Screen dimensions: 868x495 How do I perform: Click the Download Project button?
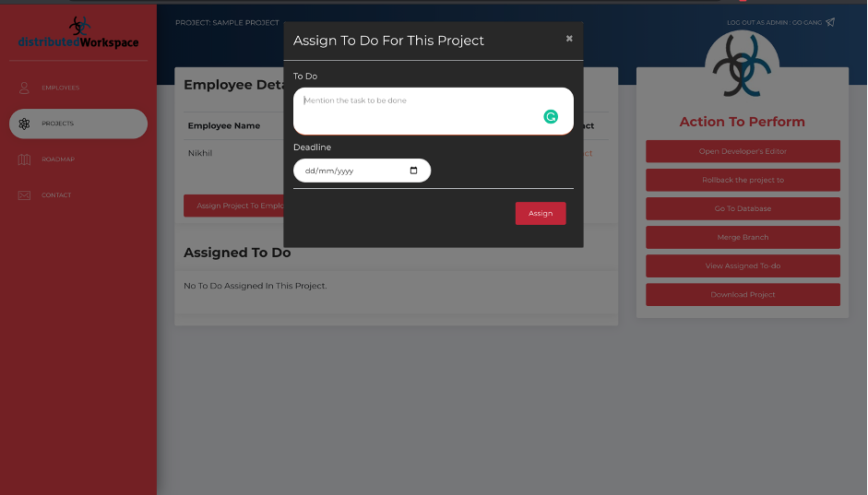pos(743,295)
